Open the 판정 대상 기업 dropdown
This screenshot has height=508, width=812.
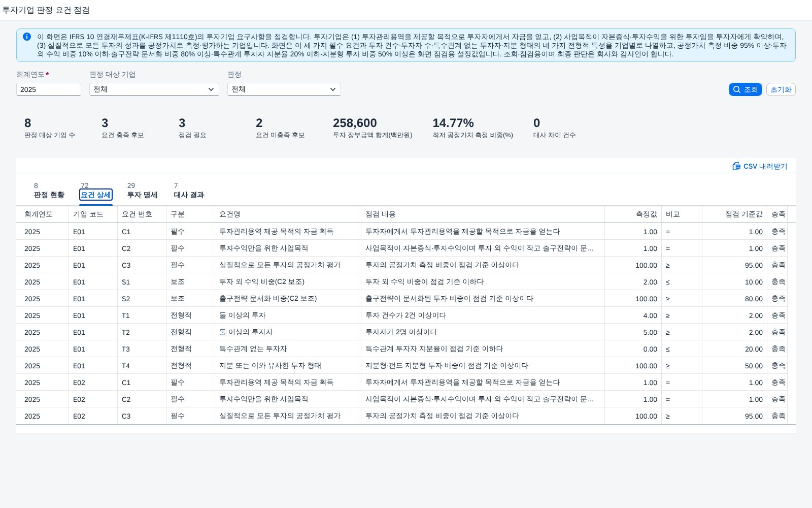pos(154,89)
